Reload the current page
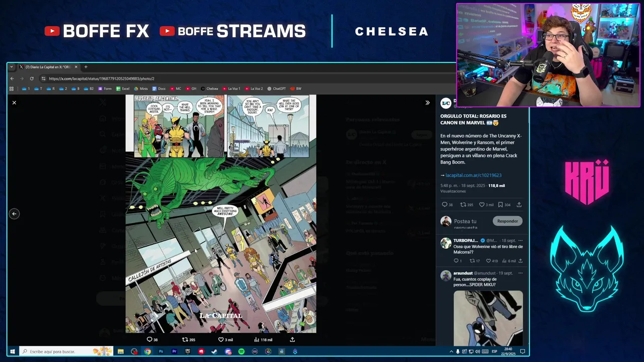Screen dimensions: 644x362 (32, 78)
